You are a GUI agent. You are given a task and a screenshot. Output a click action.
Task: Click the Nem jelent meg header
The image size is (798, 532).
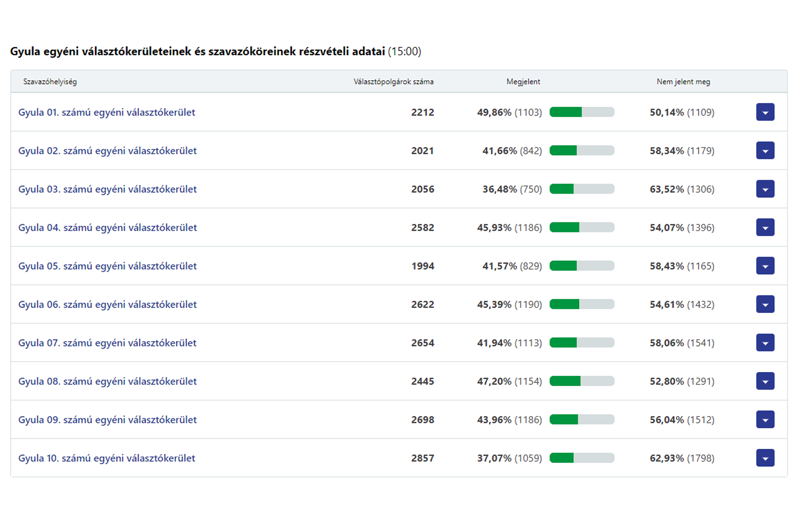(x=683, y=82)
